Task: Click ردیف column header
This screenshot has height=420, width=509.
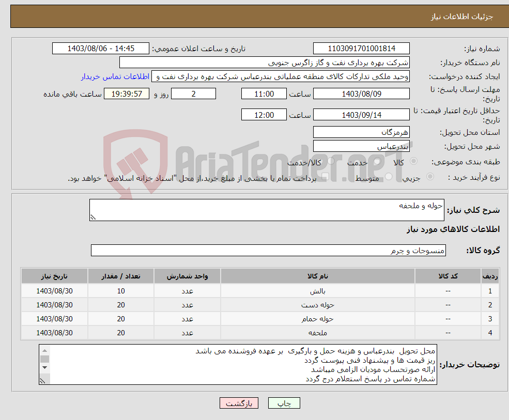Action: 490,276
